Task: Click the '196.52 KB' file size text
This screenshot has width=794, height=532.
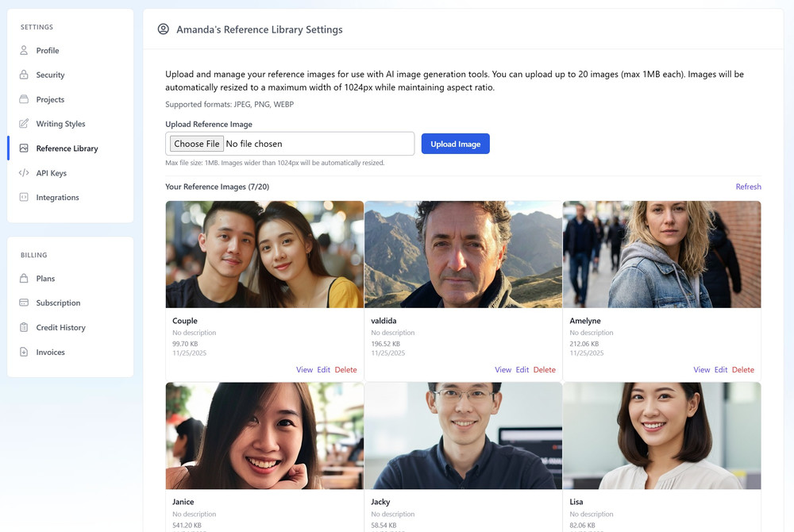Action: click(x=385, y=344)
